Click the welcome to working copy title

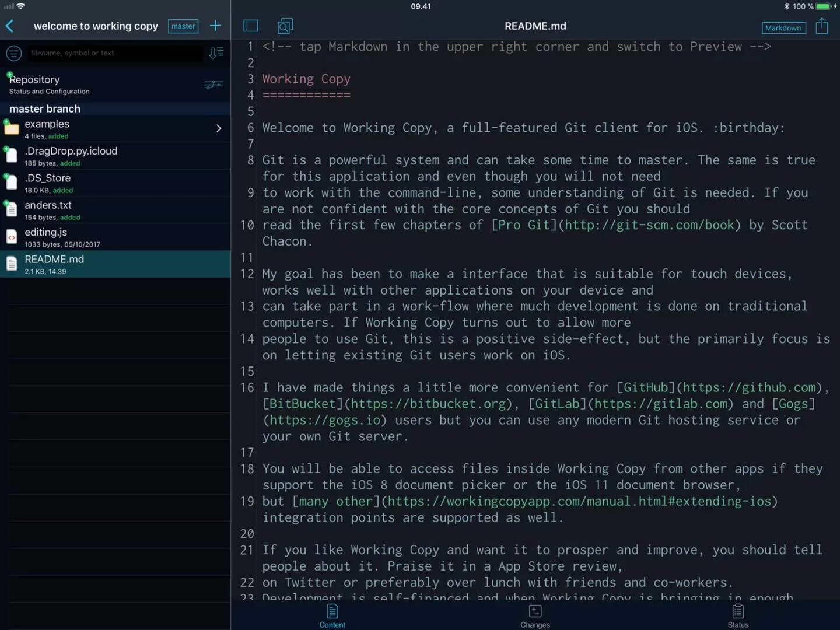[96, 26]
